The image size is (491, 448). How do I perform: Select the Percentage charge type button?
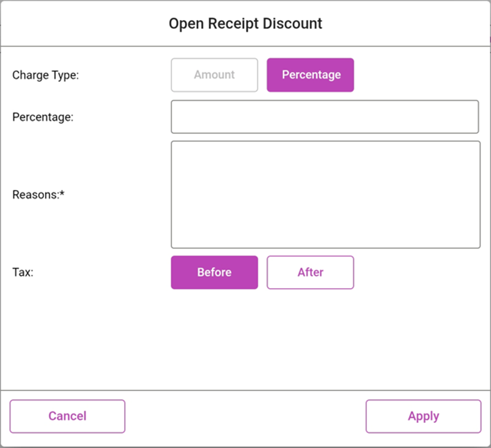point(310,75)
